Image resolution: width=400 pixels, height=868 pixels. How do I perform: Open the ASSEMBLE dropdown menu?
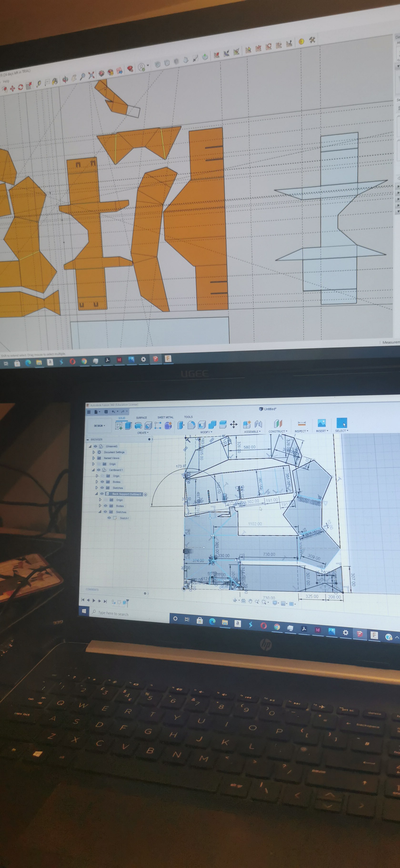[252, 432]
